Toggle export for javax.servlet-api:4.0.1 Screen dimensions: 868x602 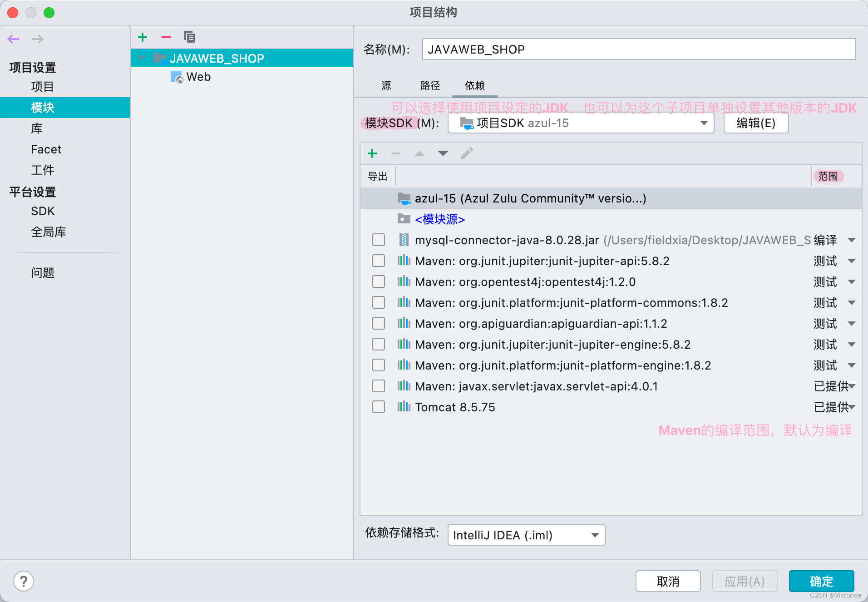[379, 386]
